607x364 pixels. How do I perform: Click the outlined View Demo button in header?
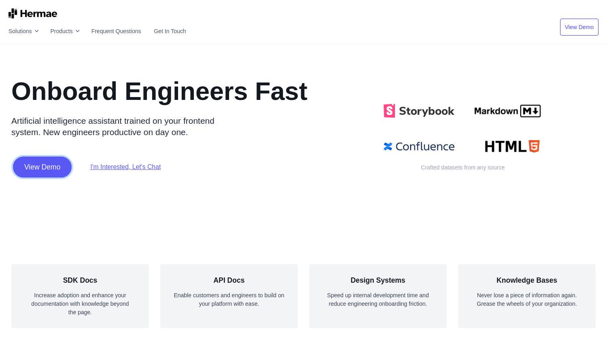pyautogui.click(x=579, y=27)
